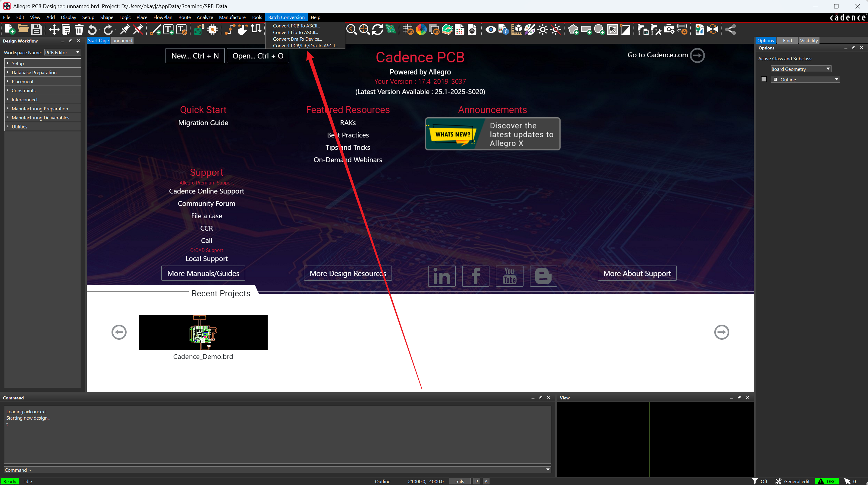Click the Open folder toolbar icon

23,30
